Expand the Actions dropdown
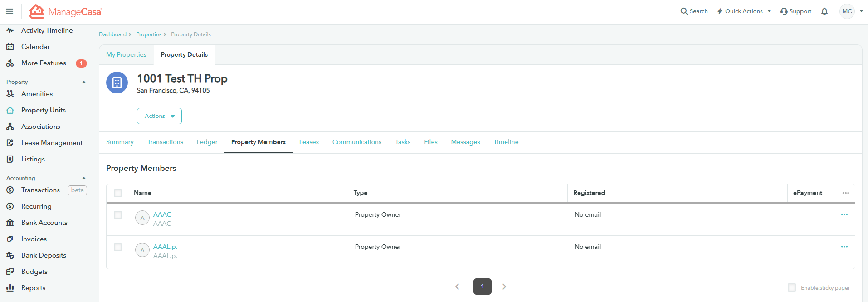Image resolution: width=868 pixels, height=302 pixels. (159, 116)
